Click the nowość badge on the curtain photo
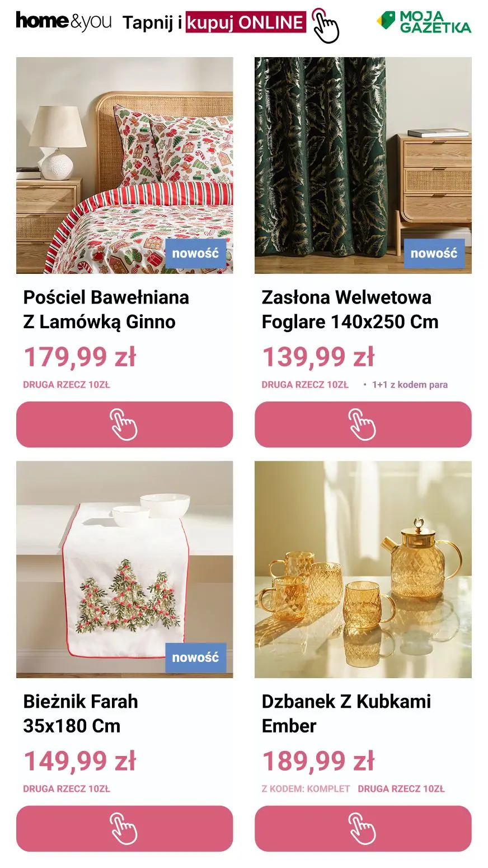488x868 pixels. point(434,253)
